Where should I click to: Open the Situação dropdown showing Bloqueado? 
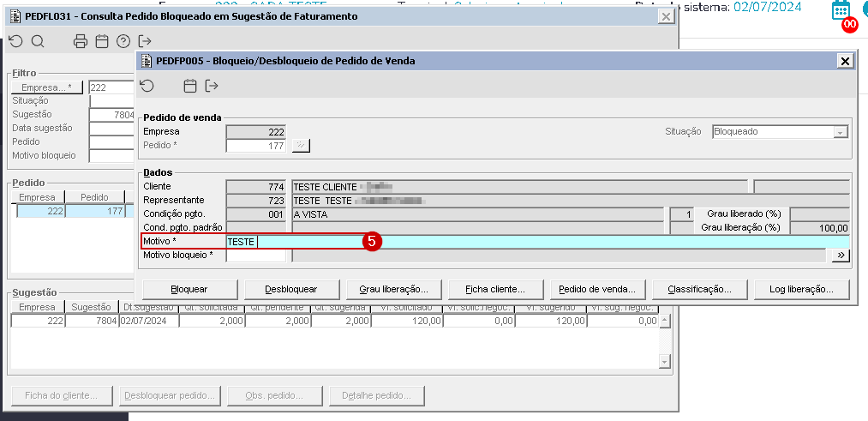tap(781, 132)
